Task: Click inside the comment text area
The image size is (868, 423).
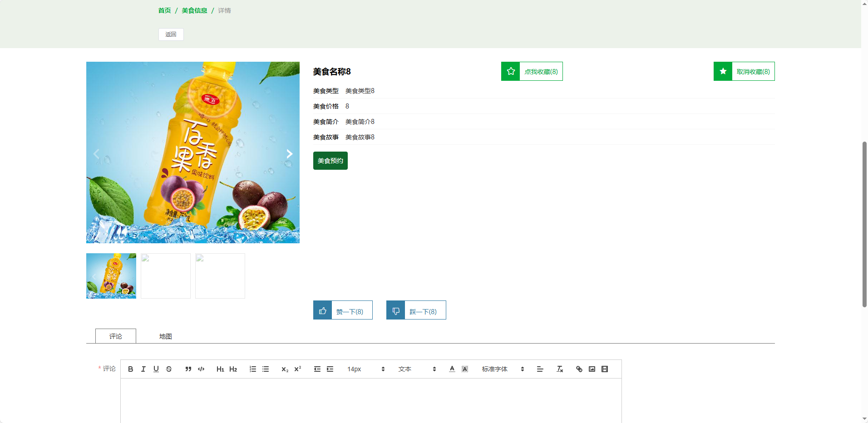Action: [371, 401]
